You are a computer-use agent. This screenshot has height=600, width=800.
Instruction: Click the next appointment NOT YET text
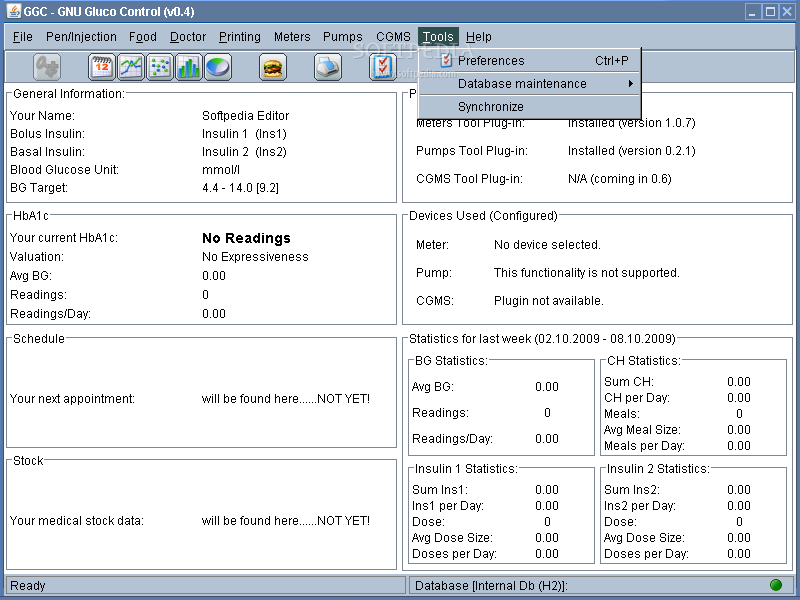286,398
